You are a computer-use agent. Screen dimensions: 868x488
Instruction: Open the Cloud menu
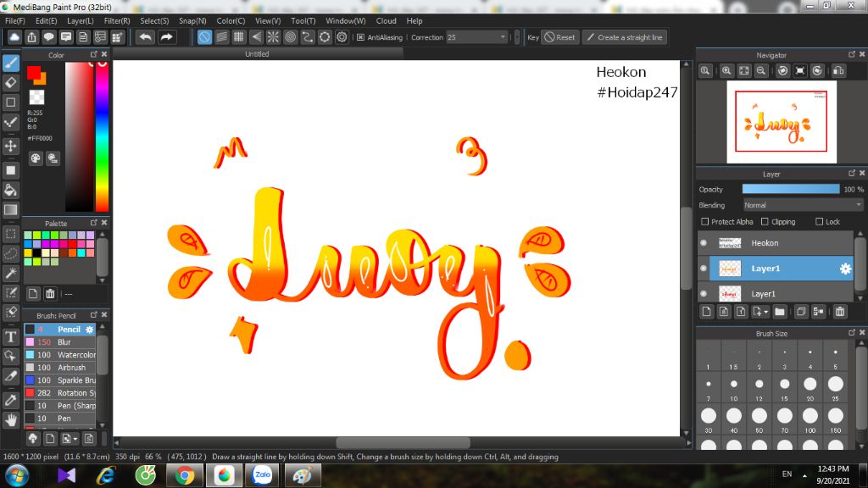coord(386,20)
